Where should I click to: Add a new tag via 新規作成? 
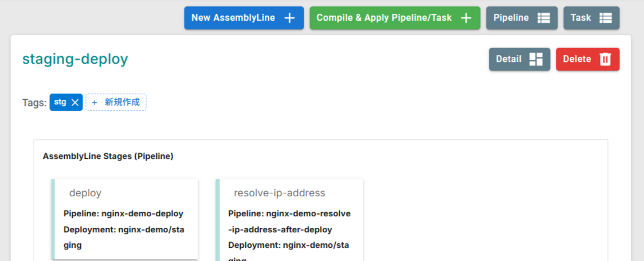click(x=122, y=103)
